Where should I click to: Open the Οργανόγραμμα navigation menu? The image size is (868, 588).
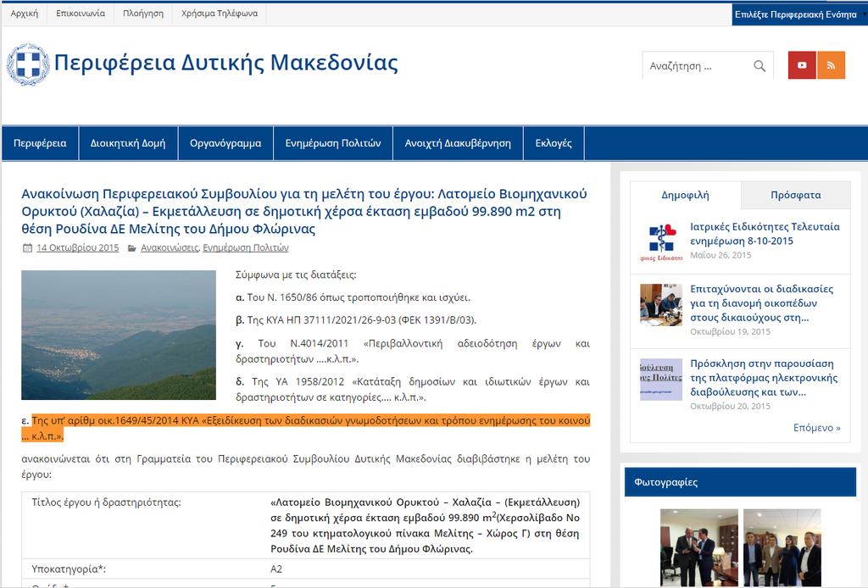(x=225, y=143)
